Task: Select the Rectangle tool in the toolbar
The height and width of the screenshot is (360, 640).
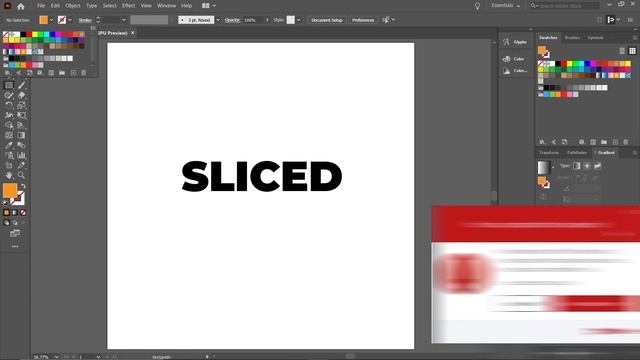Action: (x=9, y=85)
